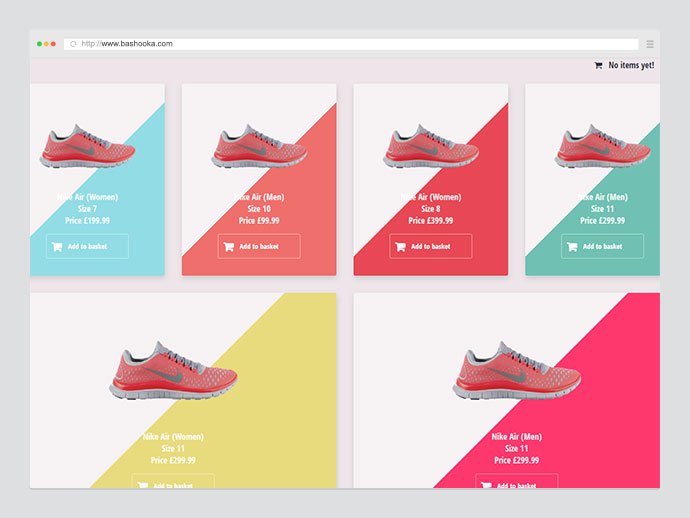This screenshot has width=690, height=518.
Task: Add the Size 10 men's shoe to basket
Action: click(259, 246)
